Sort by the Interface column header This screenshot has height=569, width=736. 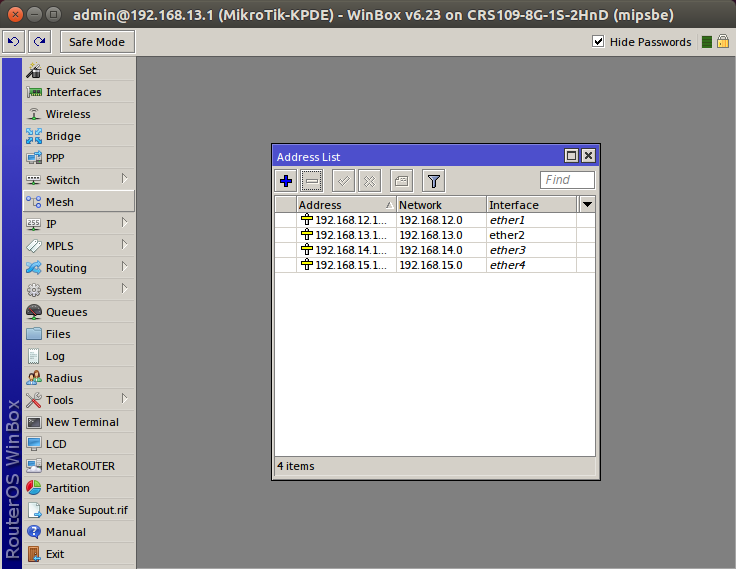point(531,205)
